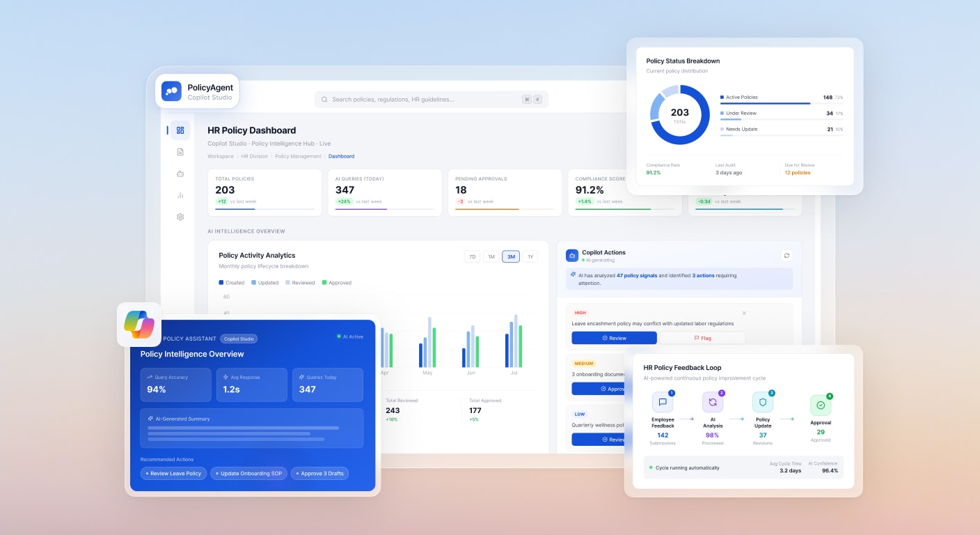The height and width of the screenshot is (535, 980).
Task: Open the analytics bar-chart icon in sidebar
Action: (180, 195)
